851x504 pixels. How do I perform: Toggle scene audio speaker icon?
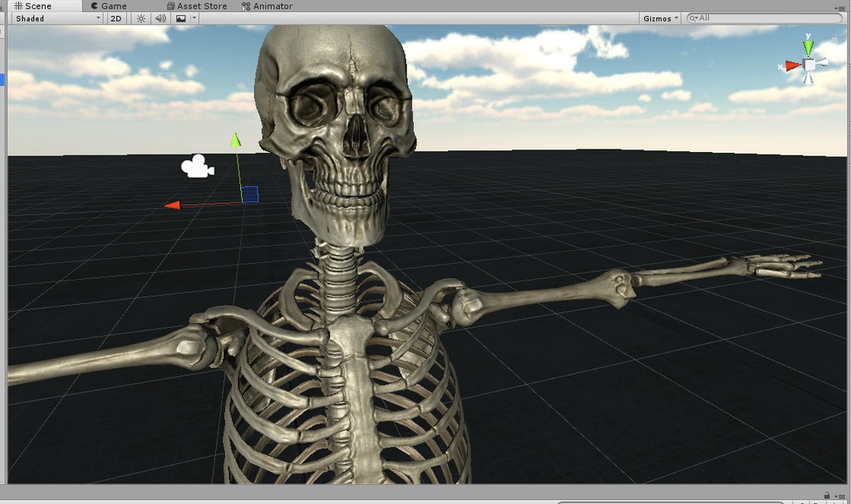tap(160, 18)
